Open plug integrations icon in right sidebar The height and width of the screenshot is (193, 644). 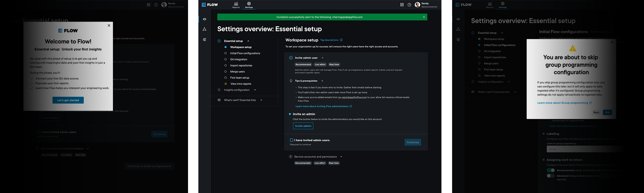coord(458,19)
